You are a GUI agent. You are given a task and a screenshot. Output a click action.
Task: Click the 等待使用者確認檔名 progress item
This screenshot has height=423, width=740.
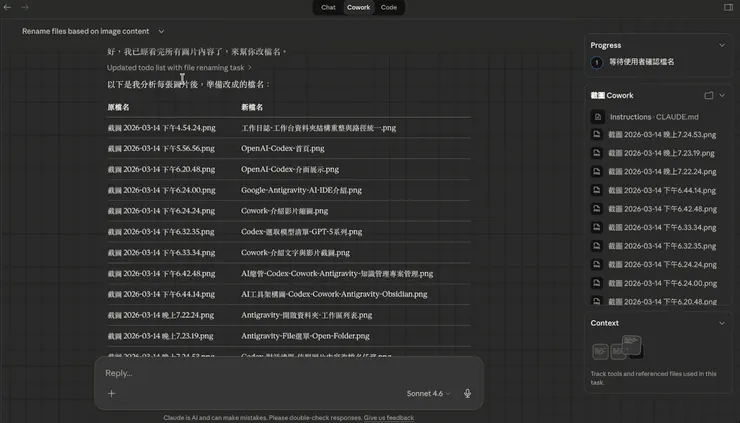641,62
